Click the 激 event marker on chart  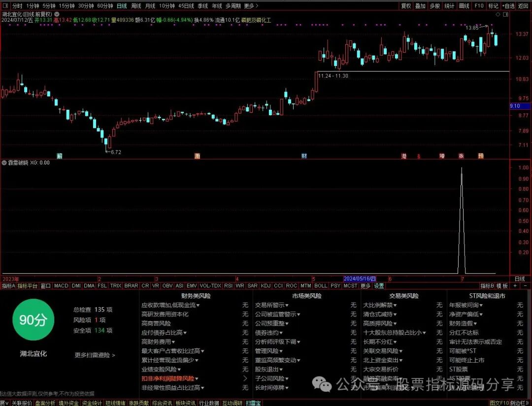(197, 156)
